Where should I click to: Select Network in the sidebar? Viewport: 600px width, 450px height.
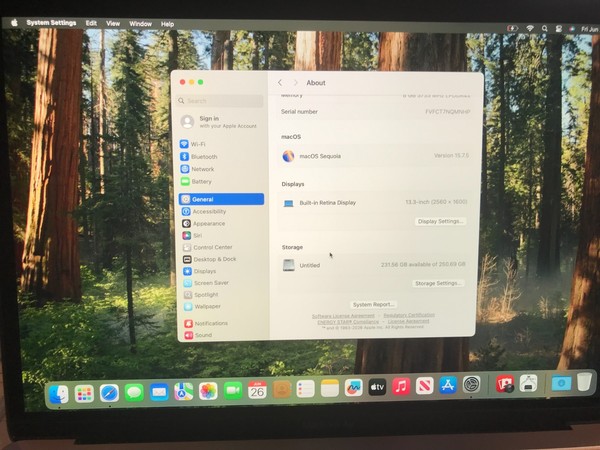197,169
